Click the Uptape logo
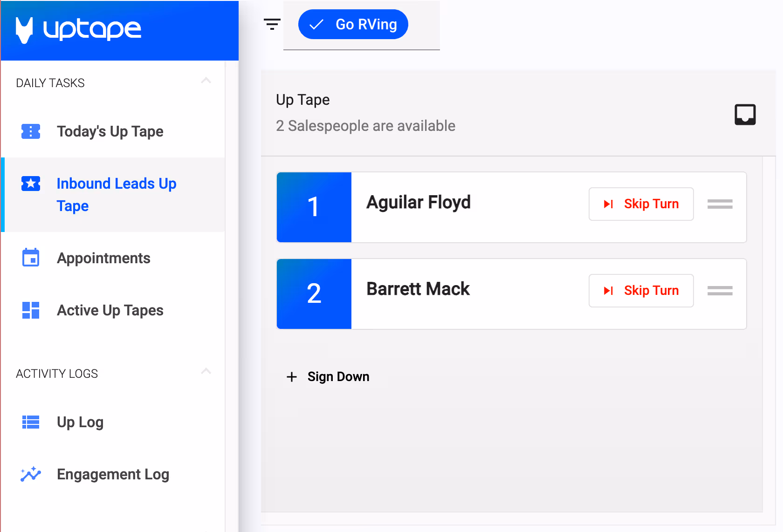This screenshot has width=783, height=532. click(78, 30)
